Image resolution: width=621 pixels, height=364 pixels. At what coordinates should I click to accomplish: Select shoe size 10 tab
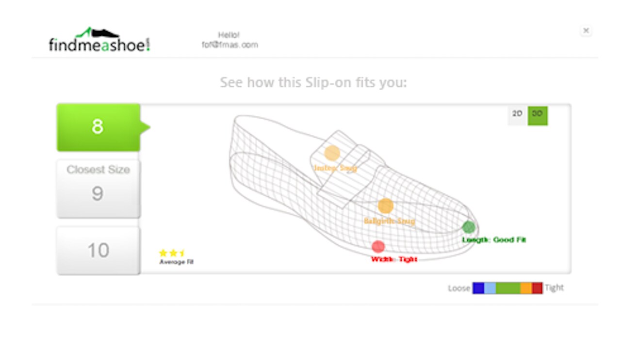point(98,250)
